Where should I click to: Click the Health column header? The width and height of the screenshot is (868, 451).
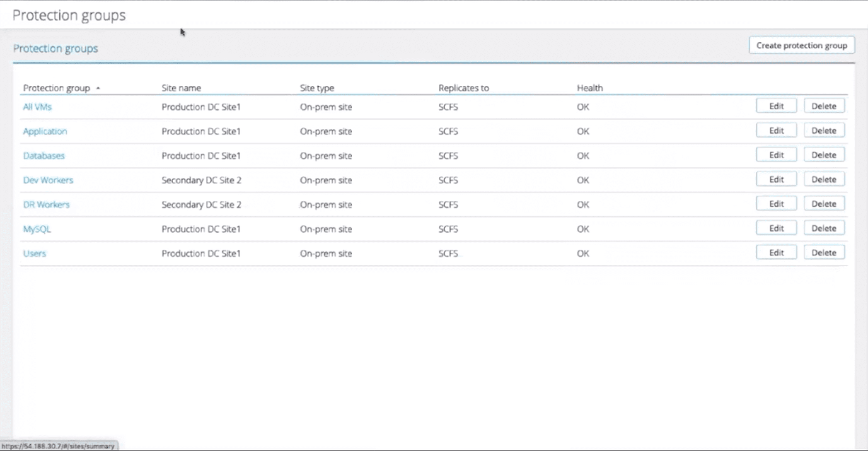click(x=590, y=88)
